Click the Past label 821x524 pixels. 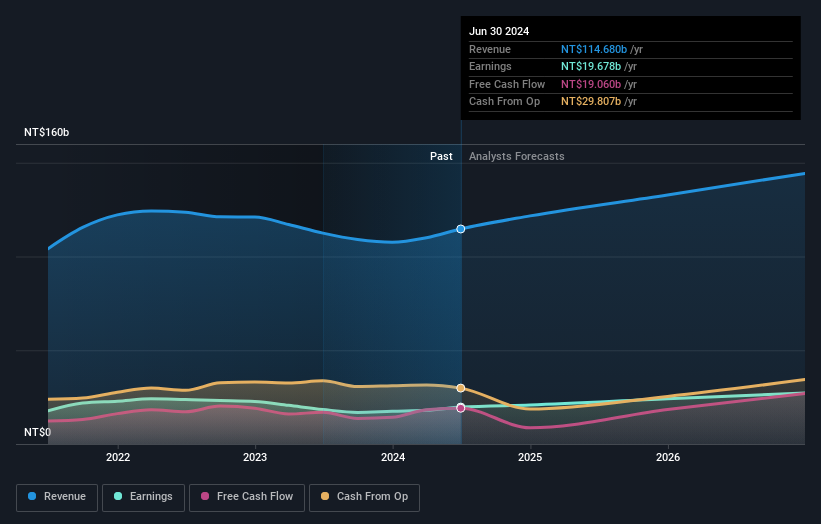pyautogui.click(x=441, y=156)
